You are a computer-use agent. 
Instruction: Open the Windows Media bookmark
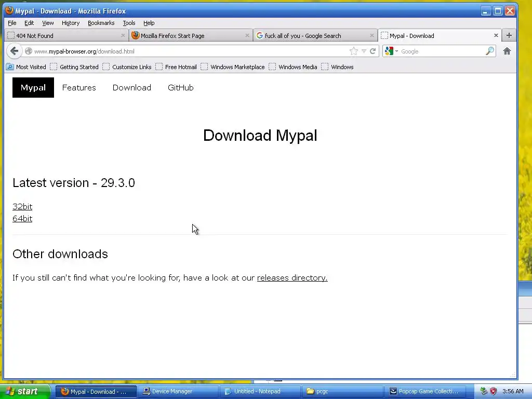[293, 67]
